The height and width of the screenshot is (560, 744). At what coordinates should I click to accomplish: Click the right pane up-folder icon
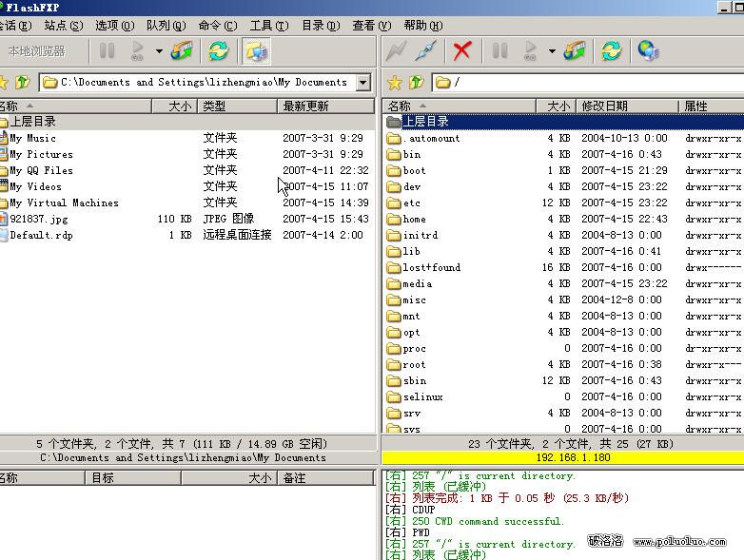[x=416, y=83]
